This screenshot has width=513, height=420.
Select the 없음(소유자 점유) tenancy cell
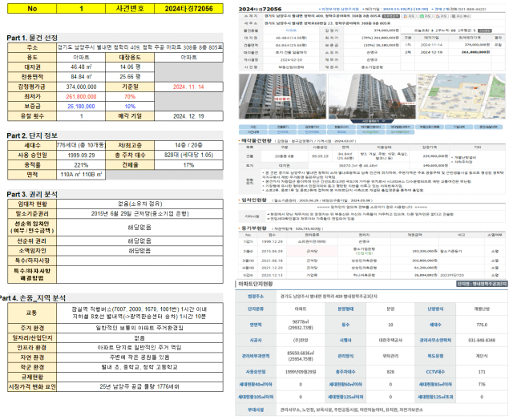(140, 204)
